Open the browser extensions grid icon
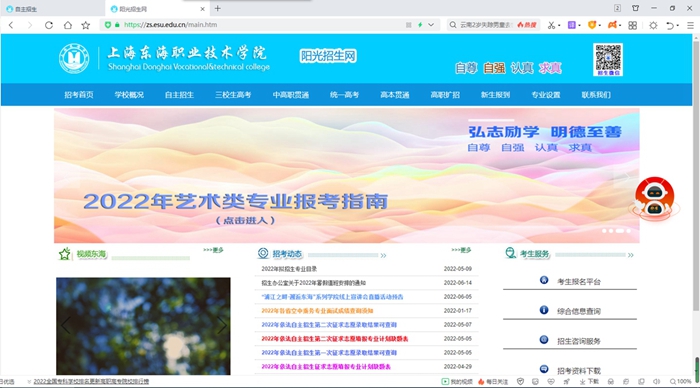This screenshot has width=700, height=388. click(x=633, y=25)
